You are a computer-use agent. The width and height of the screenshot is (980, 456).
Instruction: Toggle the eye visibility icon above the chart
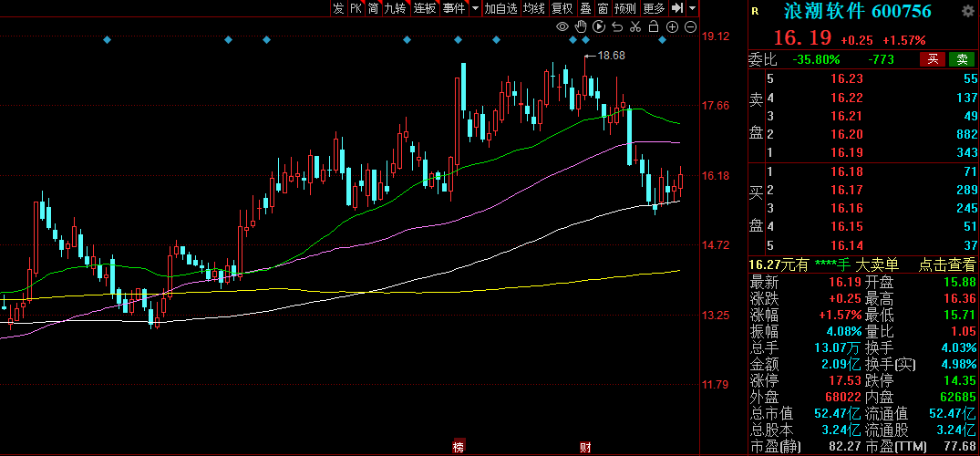tap(562, 26)
